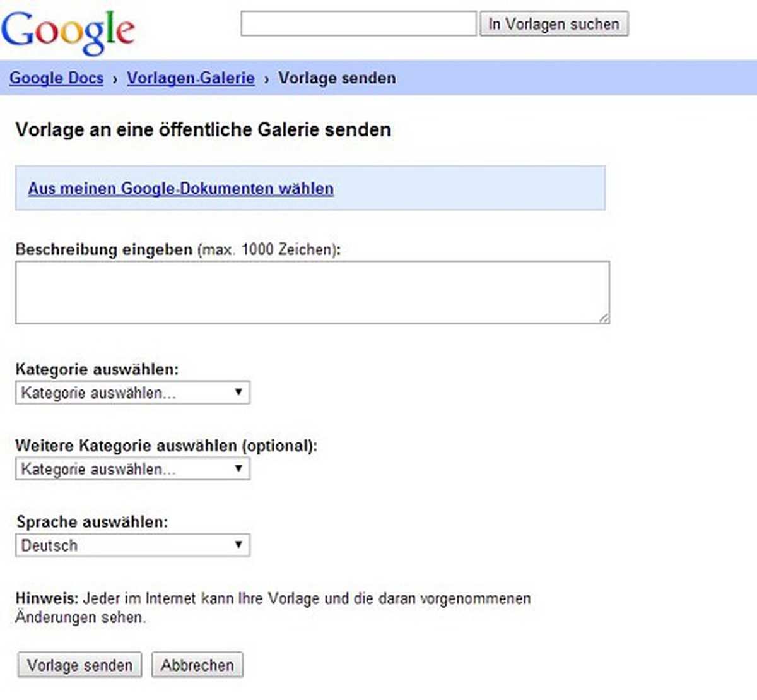757x700 pixels.
Task: Click the template search text field
Action: [358, 24]
